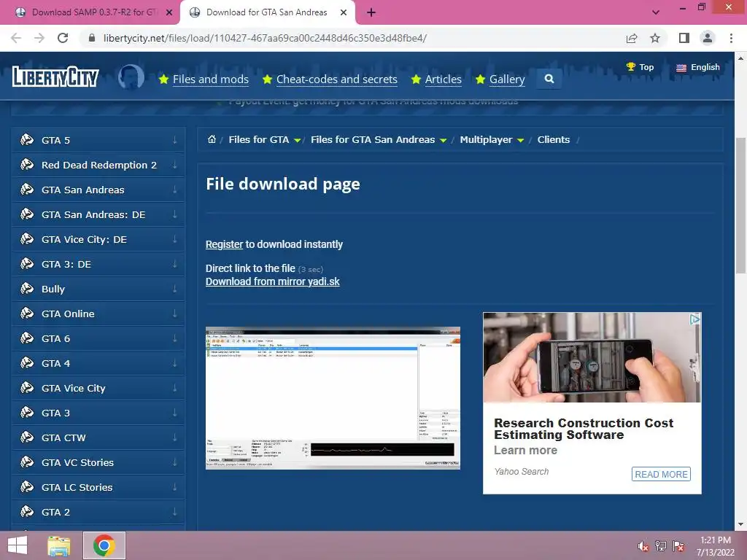Viewport: 747px width, 560px height.
Task: Click the Bully sidebar icon
Action: click(x=27, y=289)
